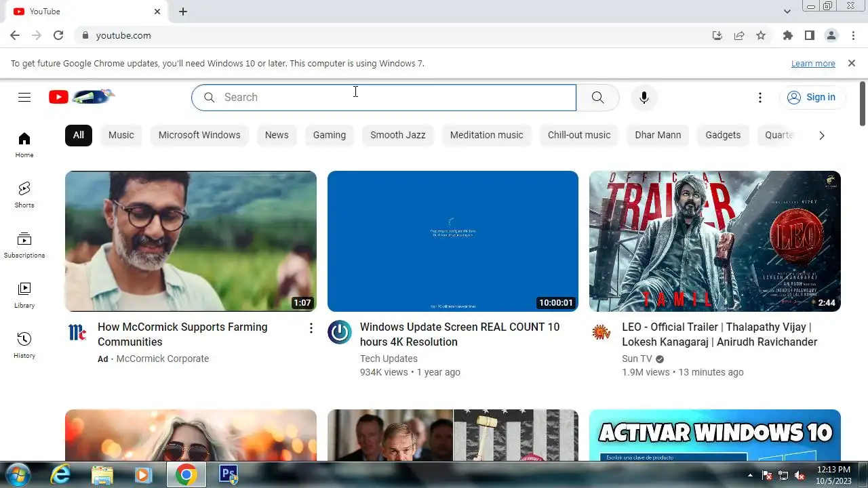868x488 pixels.
Task: Open History in the sidebar
Action: point(24,346)
